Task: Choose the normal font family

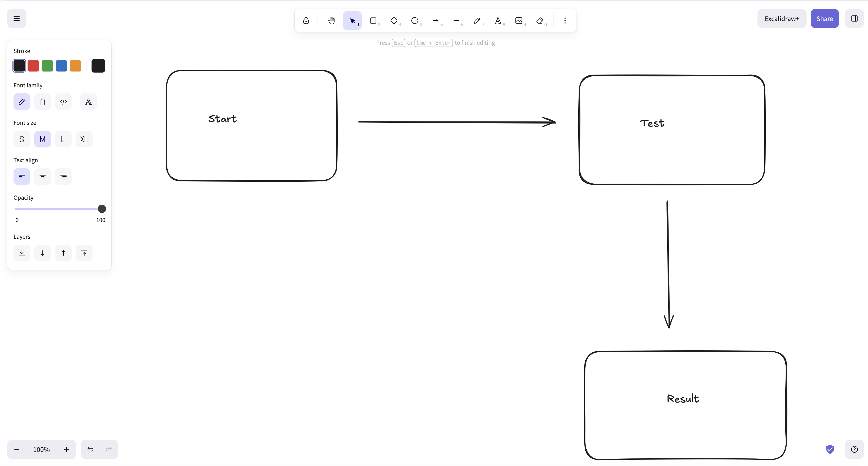Action: [42, 102]
